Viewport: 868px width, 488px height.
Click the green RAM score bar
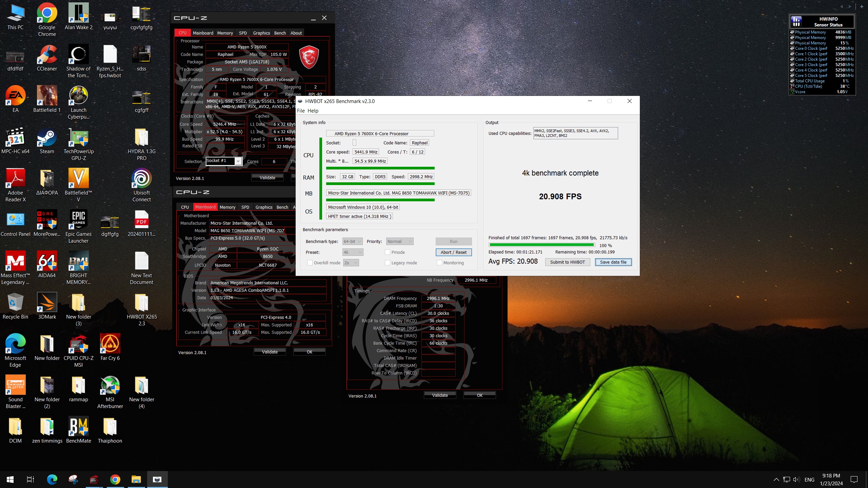pos(380,184)
